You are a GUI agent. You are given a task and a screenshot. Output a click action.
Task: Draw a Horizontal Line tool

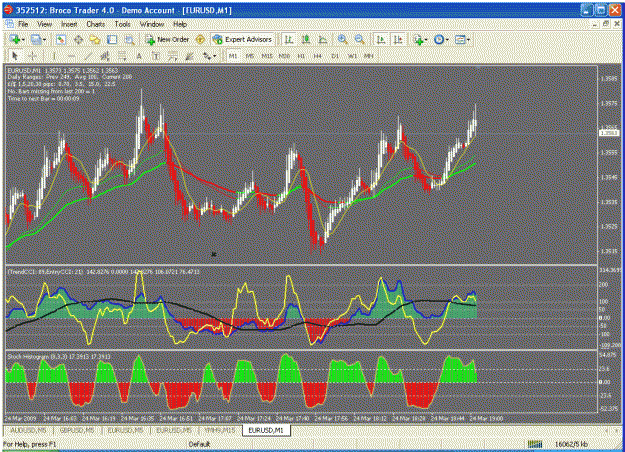click(71, 56)
